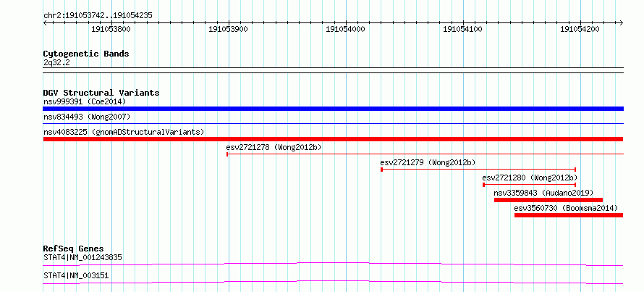Click the left arrow end of ruler
The image size is (644, 292).
click(45, 22)
